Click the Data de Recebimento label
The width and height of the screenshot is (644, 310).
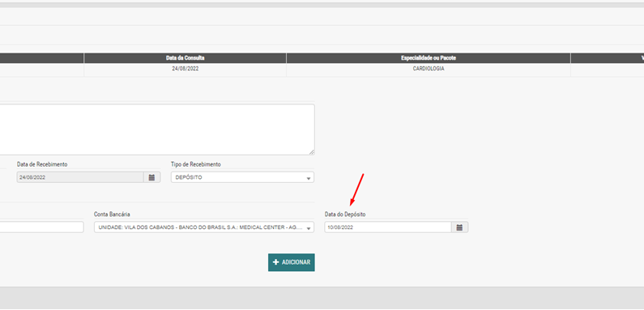[x=42, y=164]
